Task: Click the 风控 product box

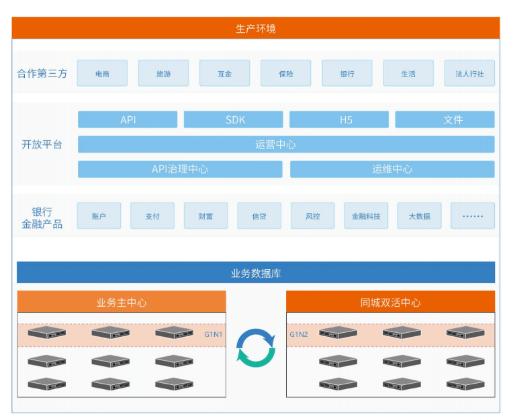Action: [x=312, y=216]
